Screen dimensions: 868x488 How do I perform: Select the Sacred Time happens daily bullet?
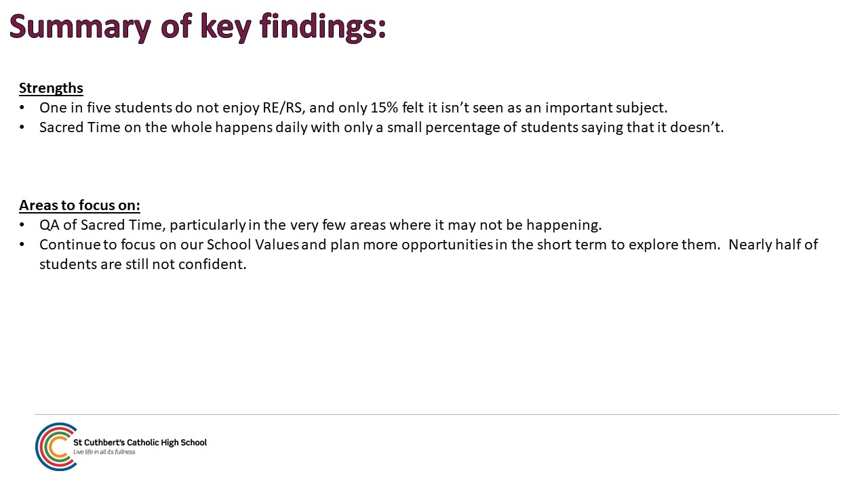(382, 127)
